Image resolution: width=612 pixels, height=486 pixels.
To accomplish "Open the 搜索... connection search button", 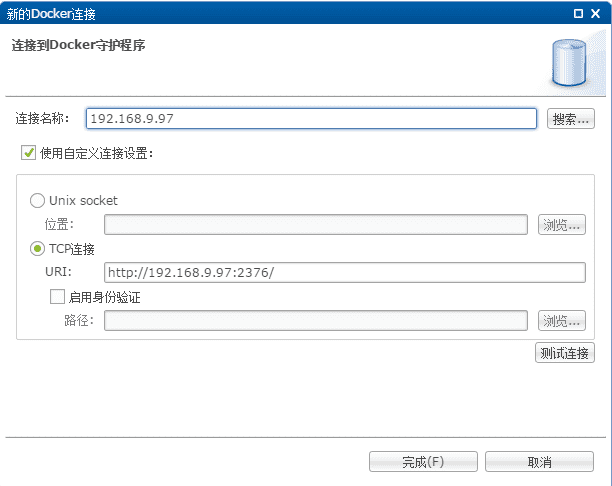I will pyautogui.click(x=571, y=119).
